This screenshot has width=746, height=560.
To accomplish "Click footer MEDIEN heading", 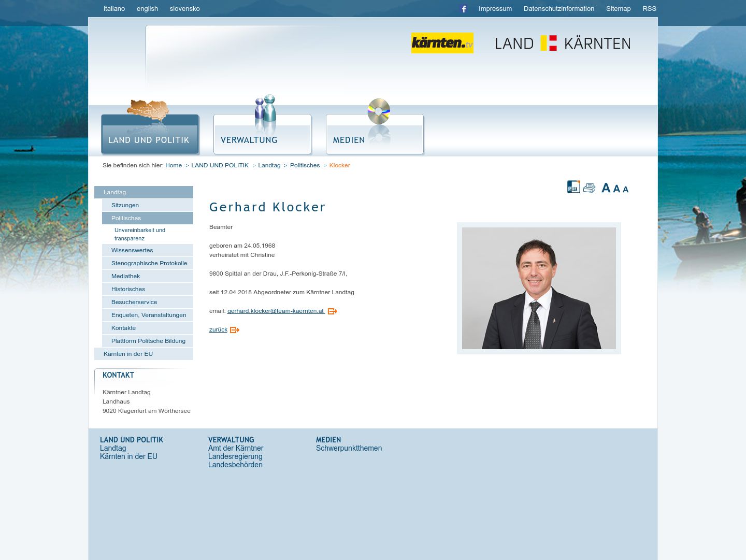I will (328, 440).
